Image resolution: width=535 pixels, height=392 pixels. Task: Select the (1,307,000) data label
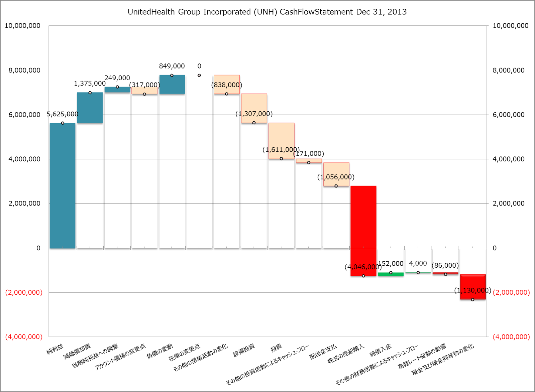tap(254, 114)
